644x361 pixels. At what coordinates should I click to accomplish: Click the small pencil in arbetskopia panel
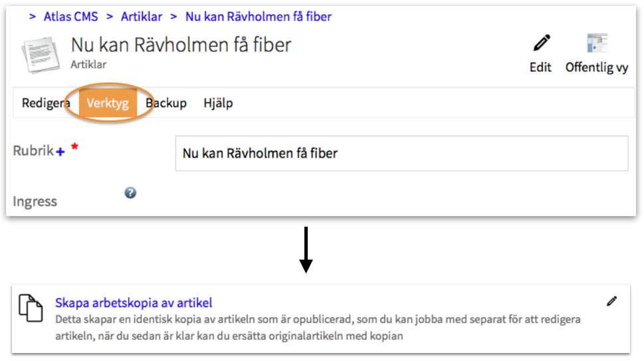(611, 301)
